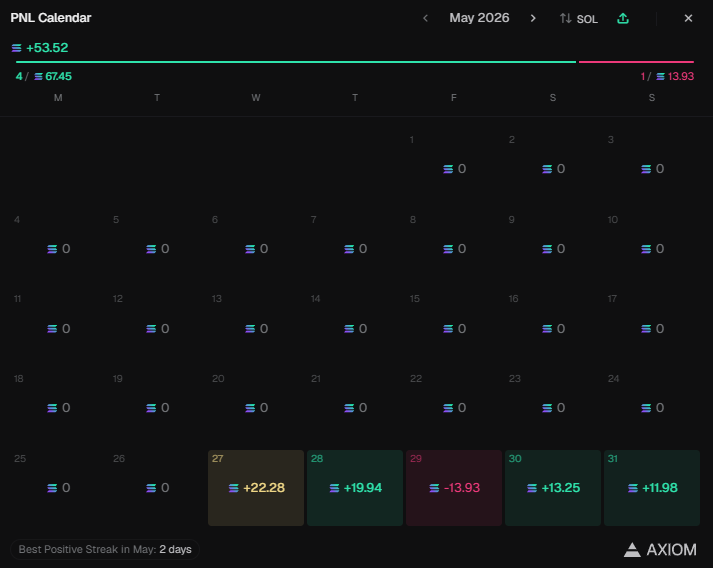The height and width of the screenshot is (568, 713).
Task: Click SOL icon in day 22 cell
Action: click(x=448, y=408)
